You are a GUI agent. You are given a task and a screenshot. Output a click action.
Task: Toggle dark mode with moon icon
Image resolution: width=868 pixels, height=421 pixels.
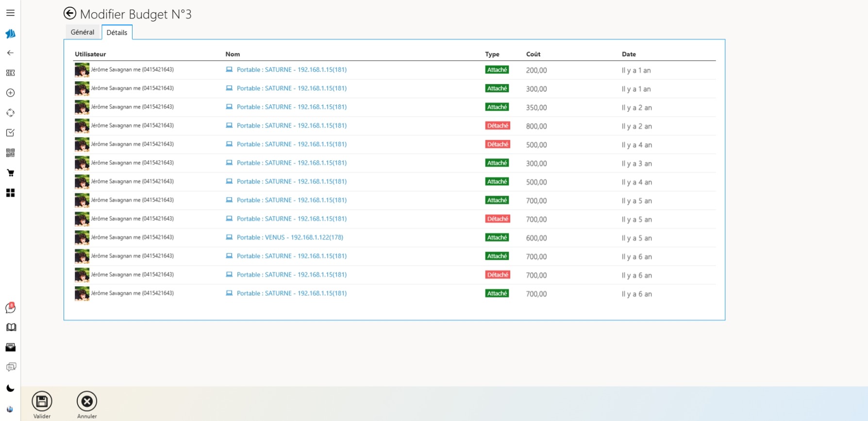point(10,388)
